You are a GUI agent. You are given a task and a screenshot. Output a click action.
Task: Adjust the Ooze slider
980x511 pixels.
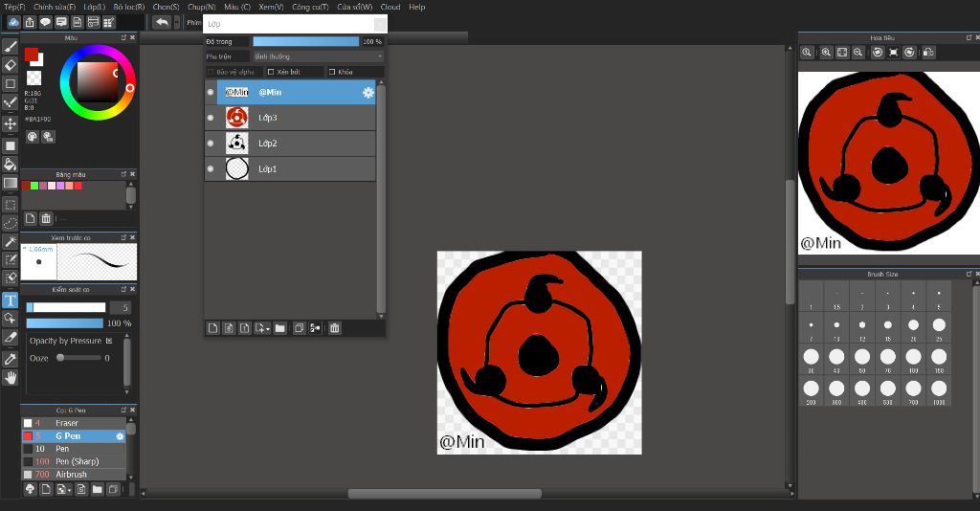[78, 358]
